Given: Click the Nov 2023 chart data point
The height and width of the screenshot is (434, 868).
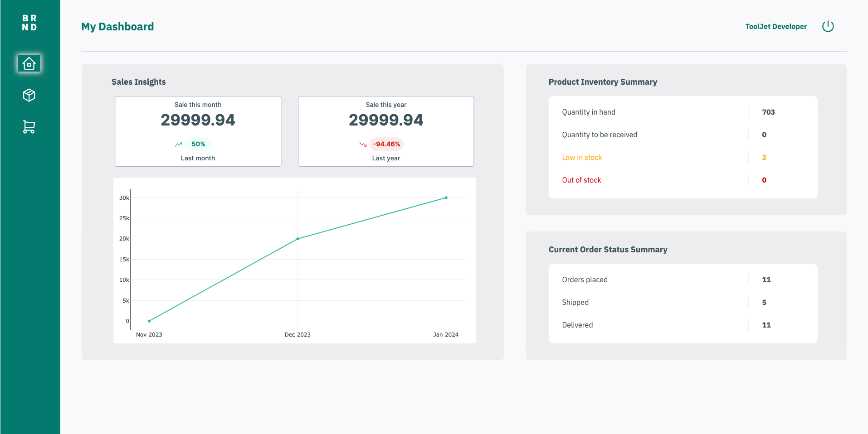Looking at the screenshot, I should coord(149,321).
